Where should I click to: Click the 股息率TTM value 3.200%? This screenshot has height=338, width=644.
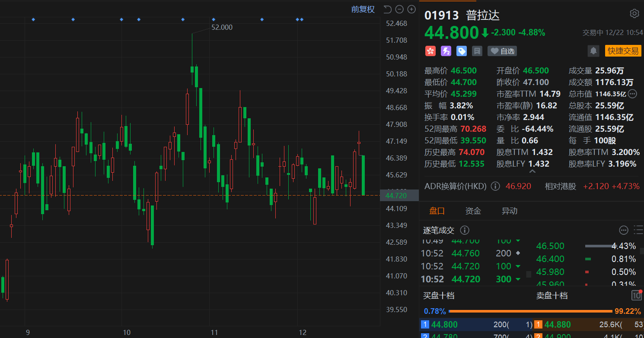point(626,152)
